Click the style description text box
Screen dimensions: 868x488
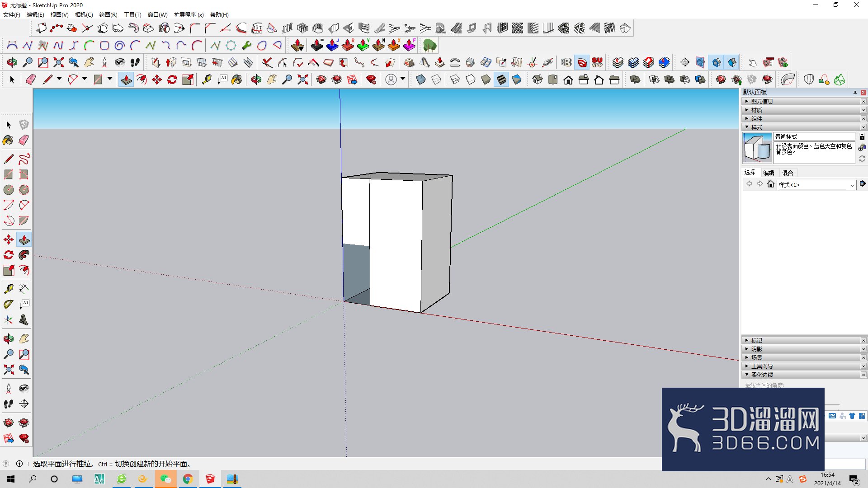coord(814,152)
